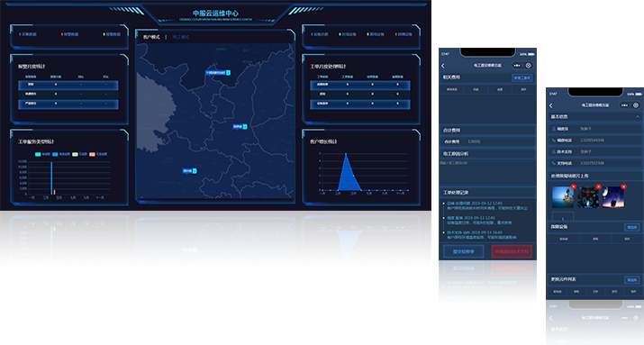Remove the first uploaded photo via red badge
This screenshot has height=345, width=644.
click(574, 186)
